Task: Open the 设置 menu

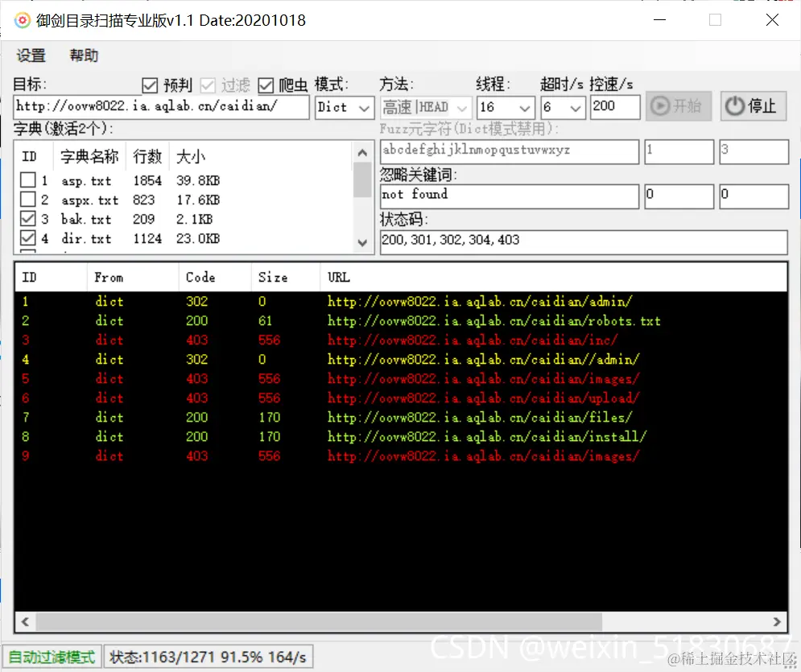Action: [x=31, y=56]
